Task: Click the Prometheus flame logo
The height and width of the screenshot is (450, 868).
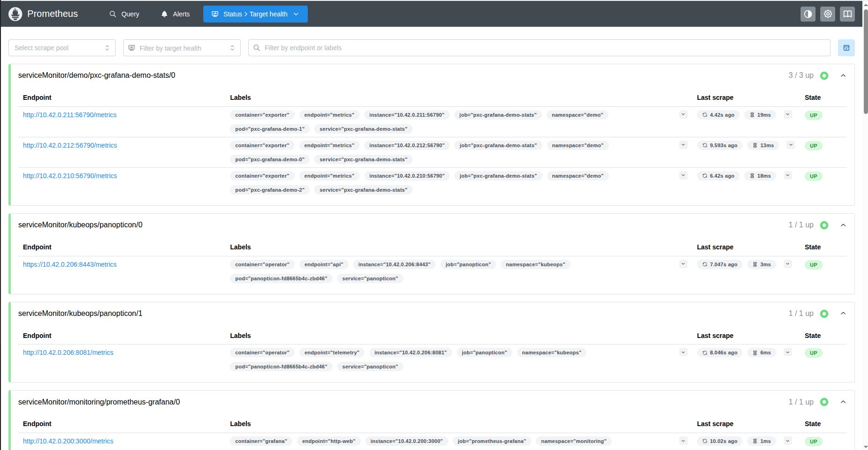Action: coord(15,14)
